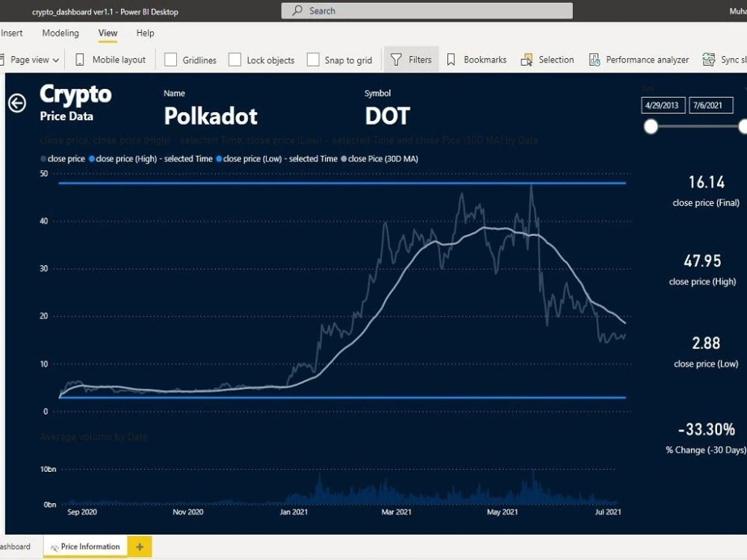The width and height of the screenshot is (747, 560).
Task: Click the close Pice (30D MA) legend marker
Action: pos(344,159)
